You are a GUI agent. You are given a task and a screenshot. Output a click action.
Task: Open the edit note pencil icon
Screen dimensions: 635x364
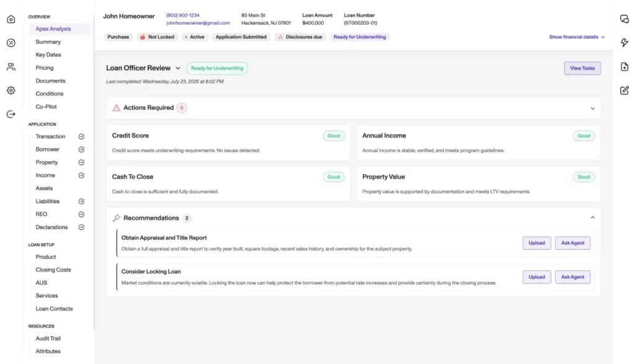[x=624, y=91]
